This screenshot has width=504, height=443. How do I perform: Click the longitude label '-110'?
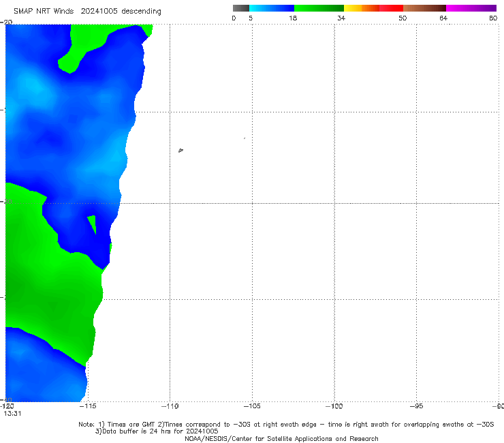click(x=170, y=406)
